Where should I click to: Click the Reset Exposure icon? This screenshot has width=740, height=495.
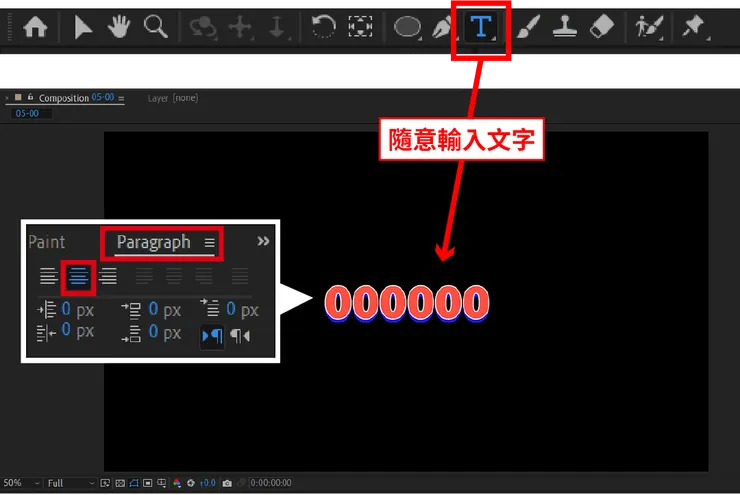(x=191, y=483)
